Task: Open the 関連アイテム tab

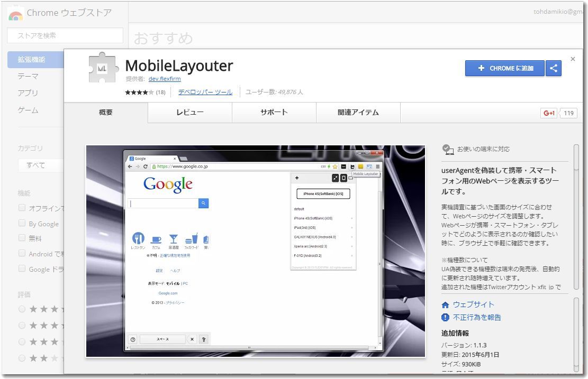Action: coord(358,113)
